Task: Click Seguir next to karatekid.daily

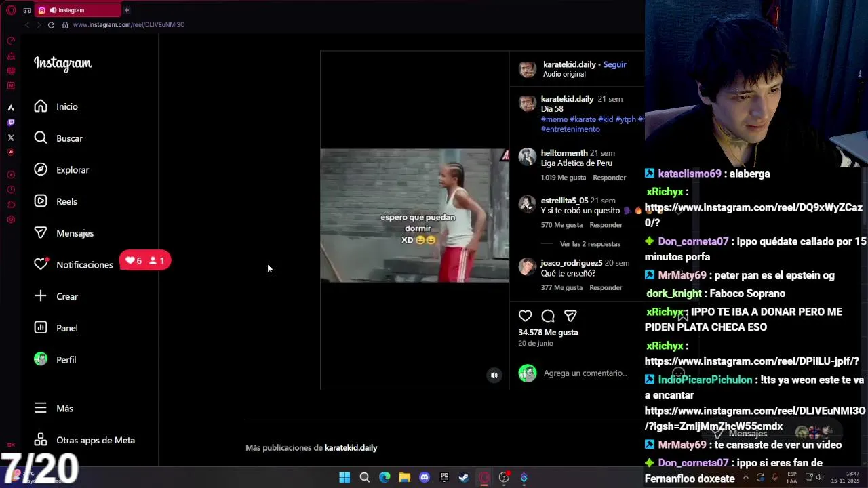Action: click(614, 64)
